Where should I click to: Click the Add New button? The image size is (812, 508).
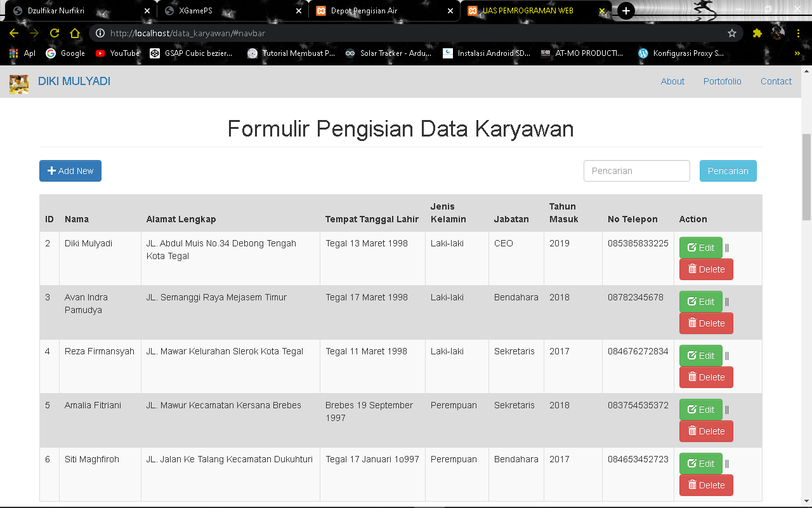point(70,171)
